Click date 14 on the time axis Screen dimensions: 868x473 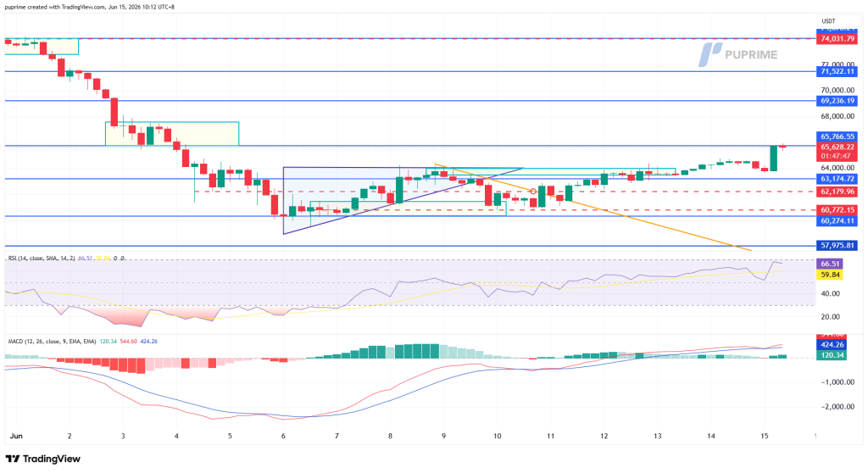[x=711, y=436]
